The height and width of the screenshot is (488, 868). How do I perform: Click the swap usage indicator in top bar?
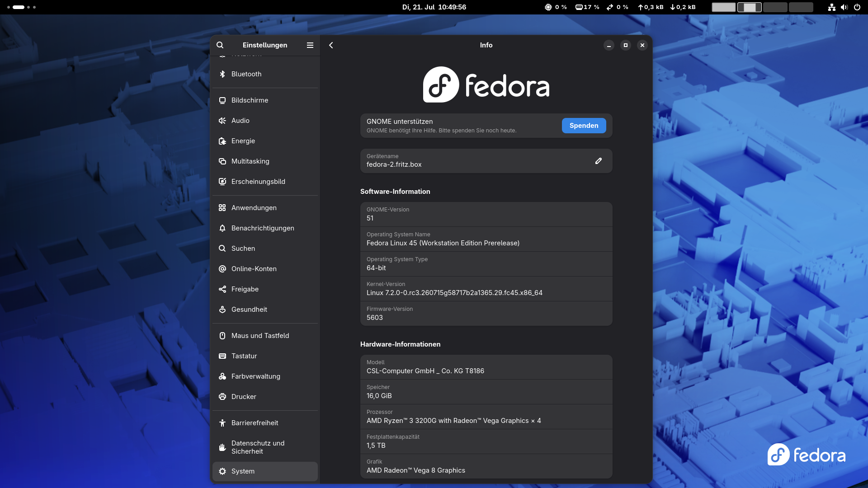point(618,7)
